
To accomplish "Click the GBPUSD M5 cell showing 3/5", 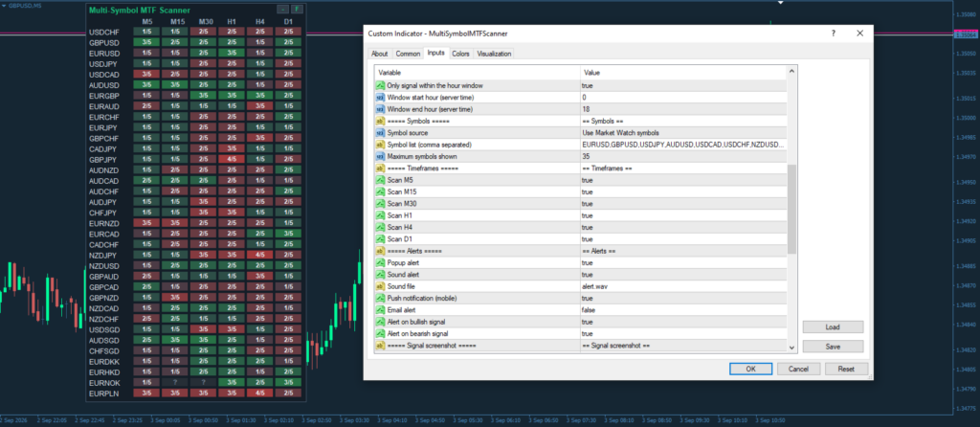I will tap(146, 42).
